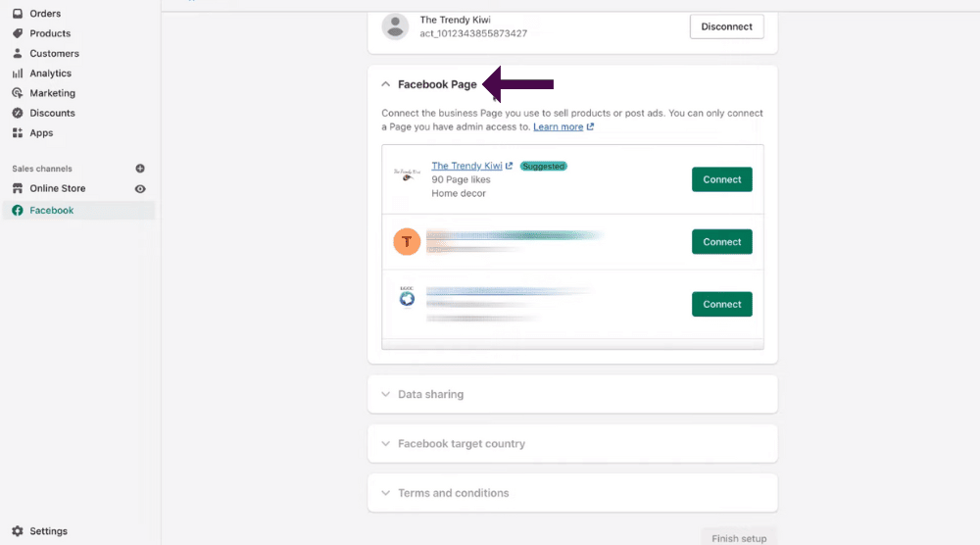The width and height of the screenshot is (980, 545).
Task: Collapse the Facebook Page section chevron
Action: pyautogui.click(x=385, y=83)
